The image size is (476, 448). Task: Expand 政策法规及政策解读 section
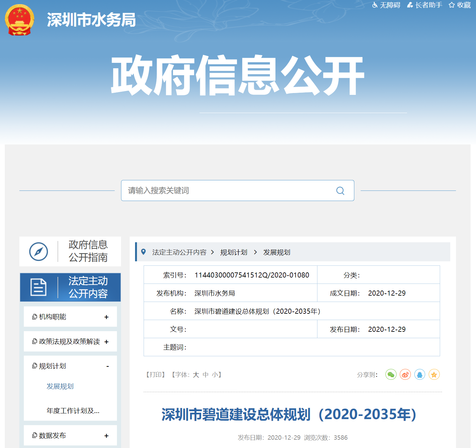pos(106,342)
